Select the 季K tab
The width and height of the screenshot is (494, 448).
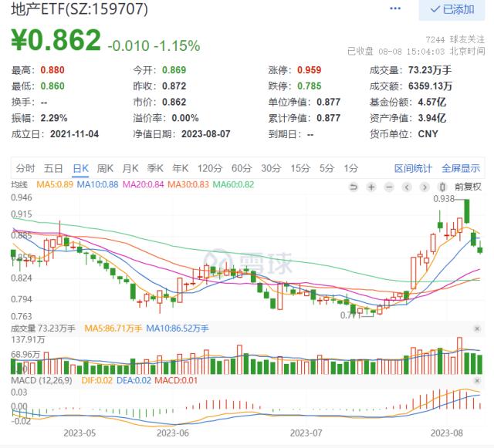[x=155, y=168]
